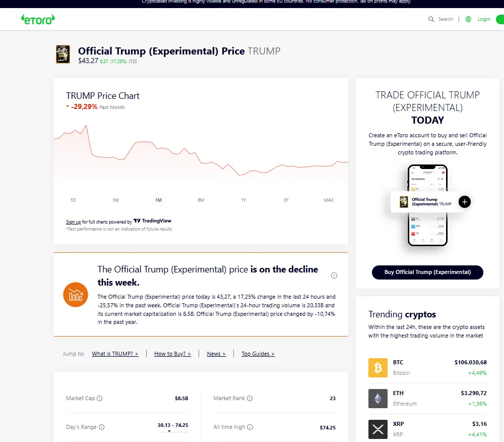Select the 1W chart range
Viewport: 504px width, 442px height.
(116, 200)
